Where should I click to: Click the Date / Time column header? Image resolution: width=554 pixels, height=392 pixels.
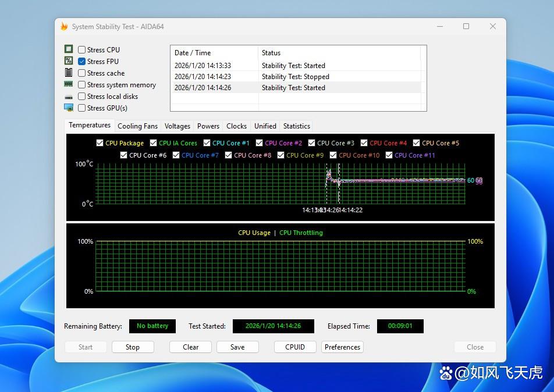pos(215,53)
